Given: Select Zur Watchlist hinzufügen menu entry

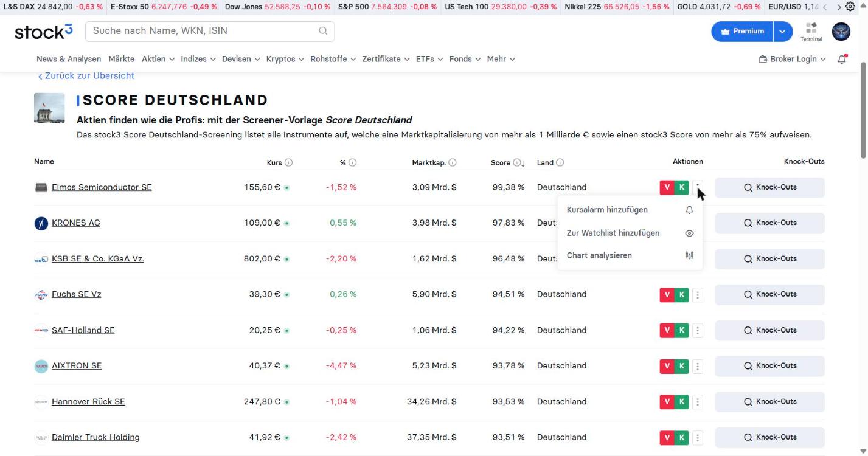Looking at the screenshot, I should click(x=630, y=233).
